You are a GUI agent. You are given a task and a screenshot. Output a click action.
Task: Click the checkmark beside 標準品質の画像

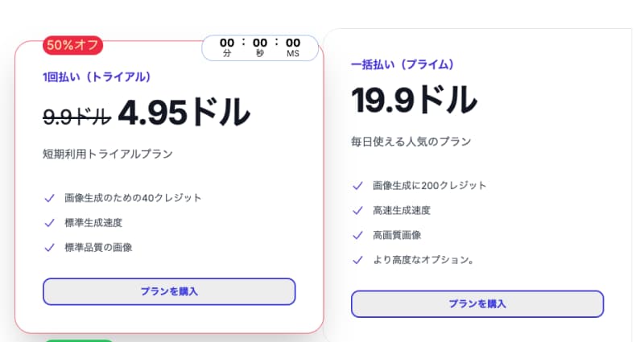point(49,247)
